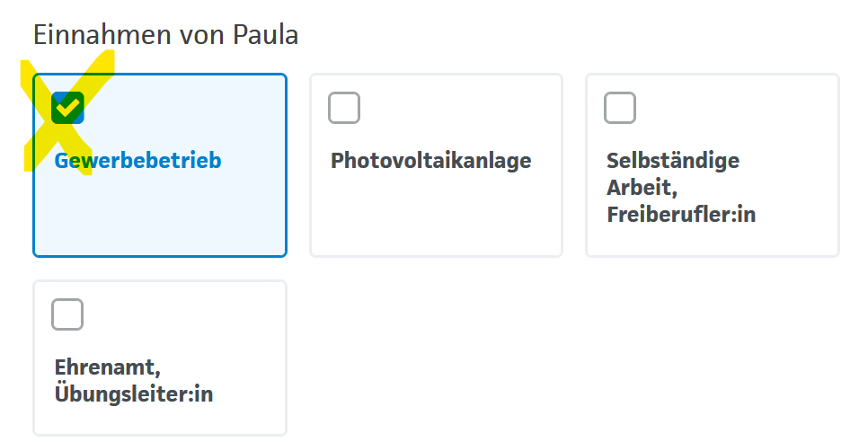This screenshot has height=442, width=868.
Task: Check the Ehrenamt, Übungsleiter:in checkbox
Action: tap(68, 314)
